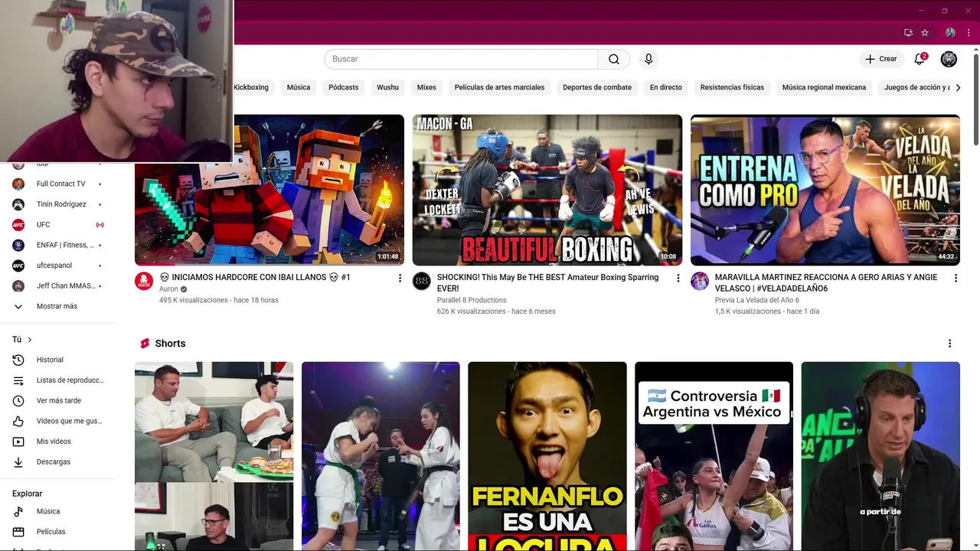The width and height of the screenshot is (980, 551).
Task: Open Previa La Velada channel avatar
Action: pyautogui.click(x=700, y=281)
